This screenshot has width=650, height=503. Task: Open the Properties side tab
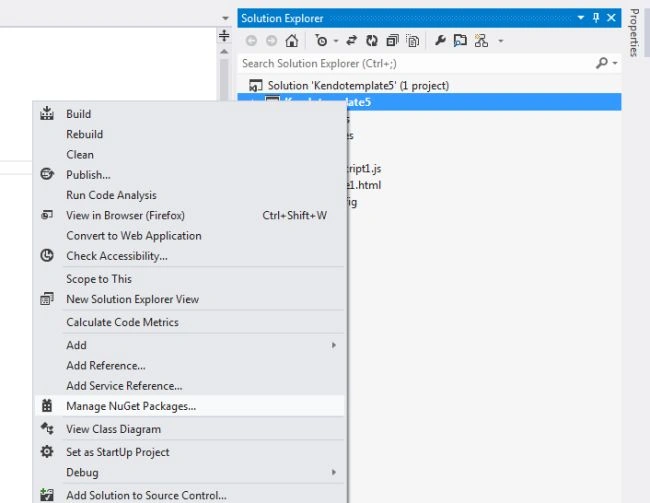[633, 32]
